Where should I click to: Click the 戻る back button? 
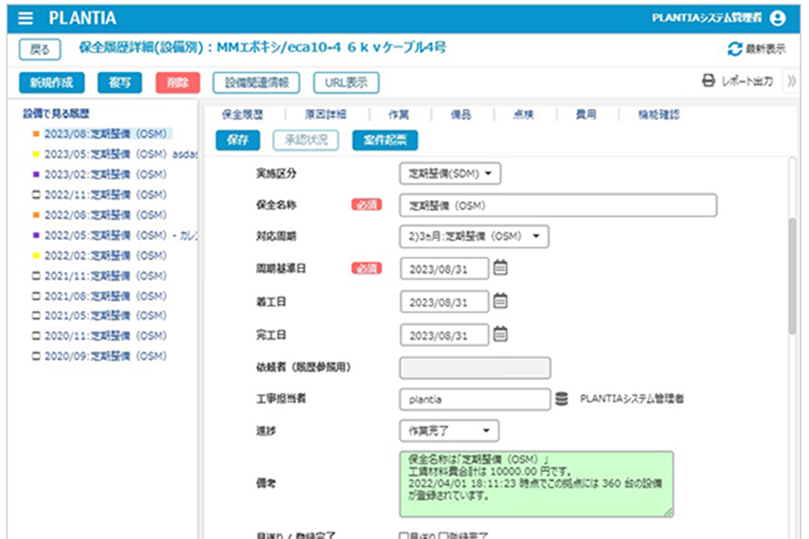click(40, 50)
